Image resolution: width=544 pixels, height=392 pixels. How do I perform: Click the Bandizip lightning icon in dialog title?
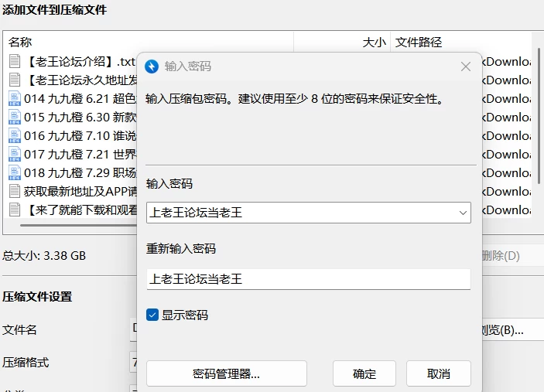tap(152, 66)
